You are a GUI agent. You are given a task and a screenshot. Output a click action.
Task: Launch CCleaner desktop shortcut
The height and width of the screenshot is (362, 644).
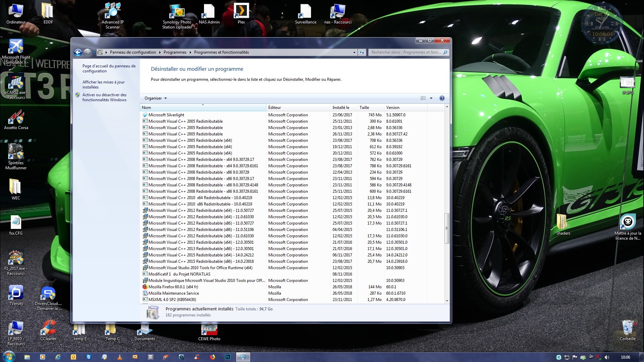click(48, 331)
